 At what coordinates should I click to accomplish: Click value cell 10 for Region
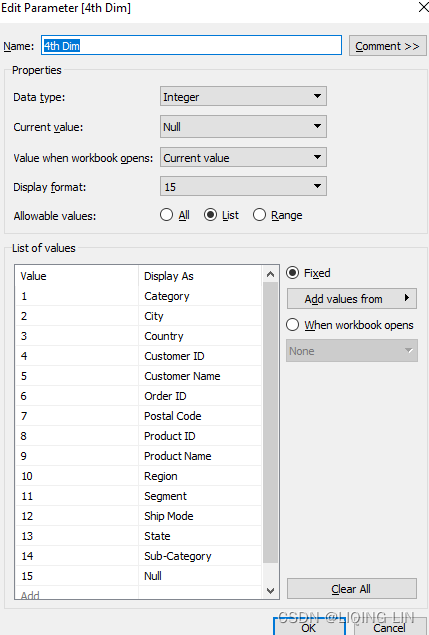tap(77, 476)
